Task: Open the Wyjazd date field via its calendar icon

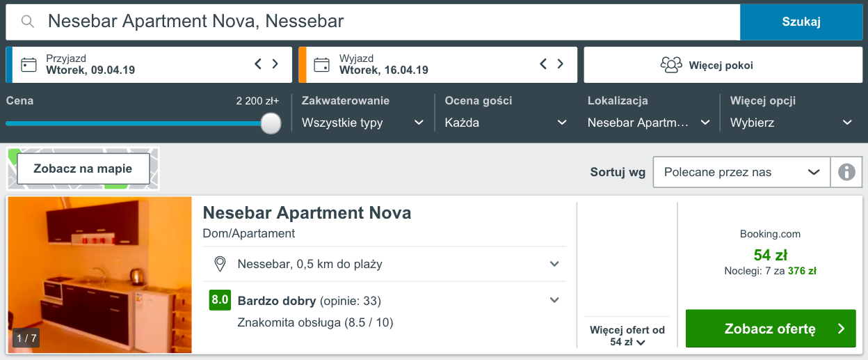Action: pos(321,65)
